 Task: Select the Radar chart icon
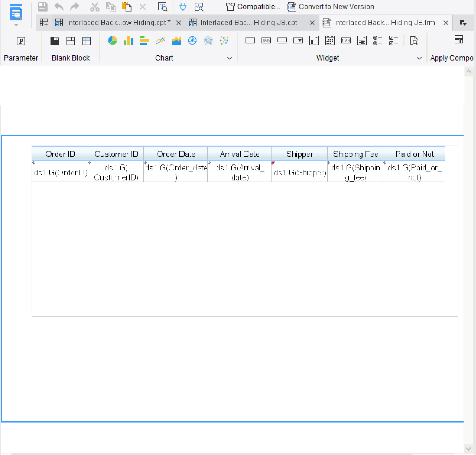208,41
